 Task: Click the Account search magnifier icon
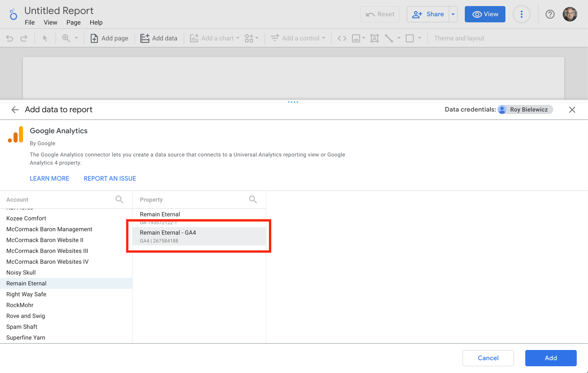pyautogui.click(x=119, y=200)
